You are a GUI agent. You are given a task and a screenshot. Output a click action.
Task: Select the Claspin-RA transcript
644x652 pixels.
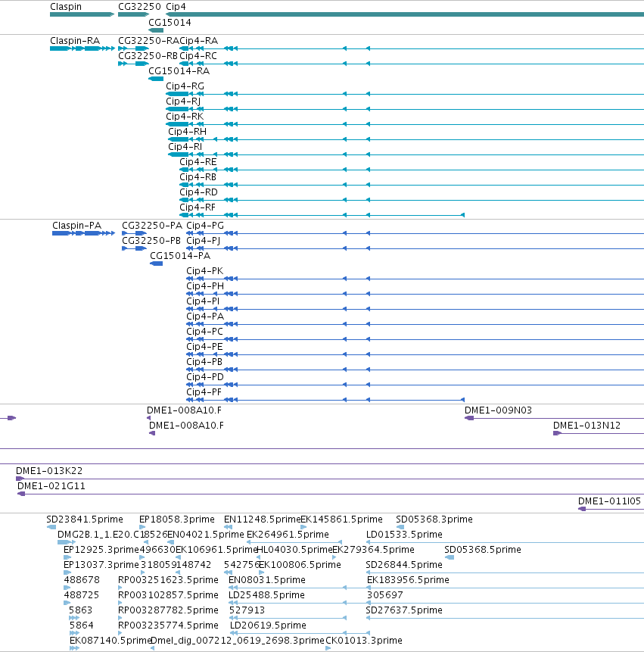click(82, 48)
